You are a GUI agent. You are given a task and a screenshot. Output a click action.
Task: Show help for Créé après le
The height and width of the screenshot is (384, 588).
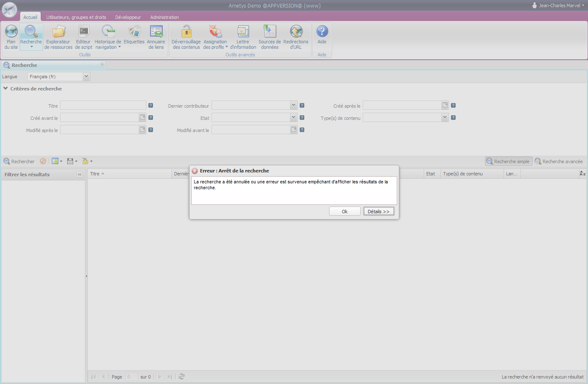(x=453, y=106)
